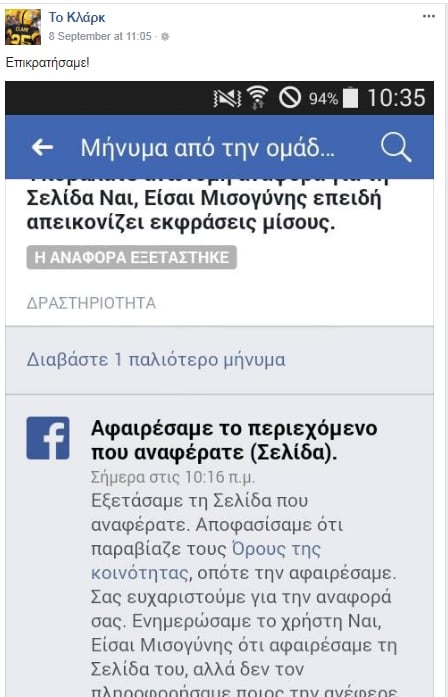This screenshot has height=697, width=448.
Task: Click the Wi-Fi status icon
Action: (x=257, y=98)
